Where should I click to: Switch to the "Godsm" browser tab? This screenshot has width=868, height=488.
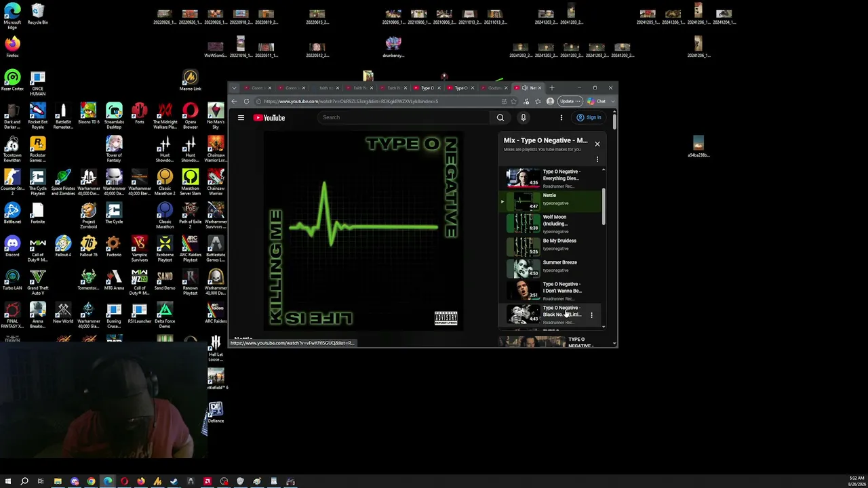click(494, 88)
